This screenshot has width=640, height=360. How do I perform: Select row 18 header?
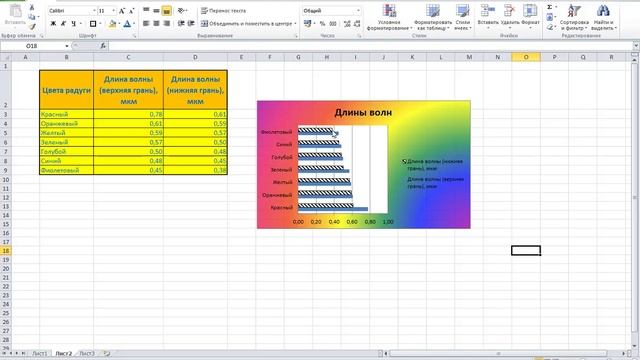point(6,251)
